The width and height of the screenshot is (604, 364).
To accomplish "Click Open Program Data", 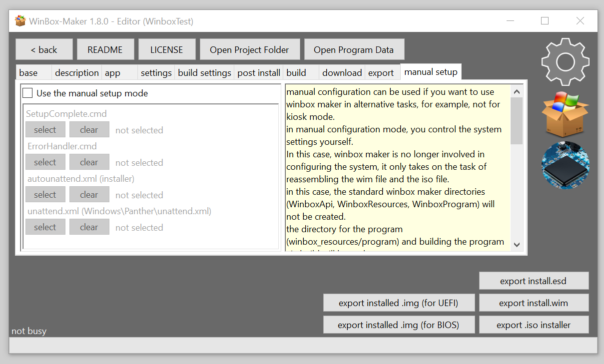I will 354,49.
